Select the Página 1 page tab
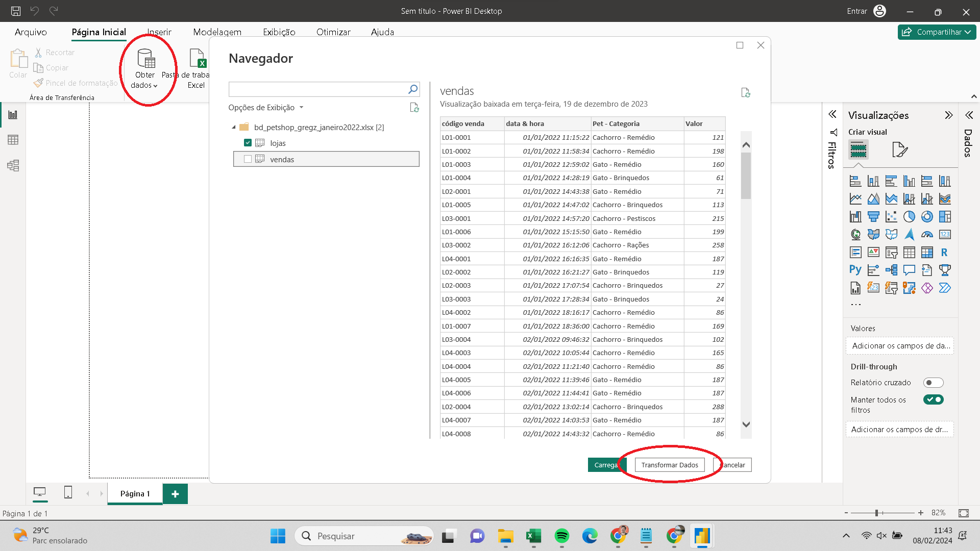This screenshot has width=980, height=551. point(135,493)
